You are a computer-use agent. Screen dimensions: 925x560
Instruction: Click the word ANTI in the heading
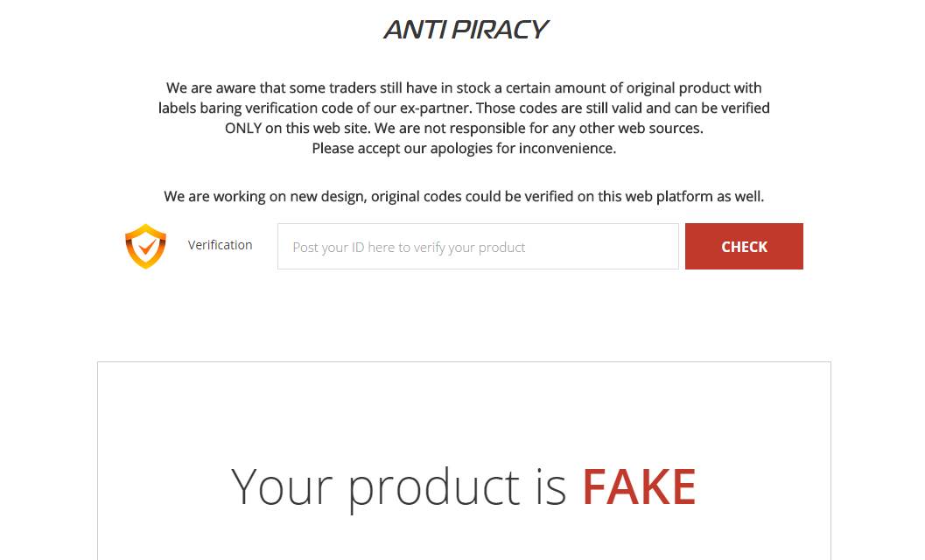pyautogui.click(x=414, y=30)
